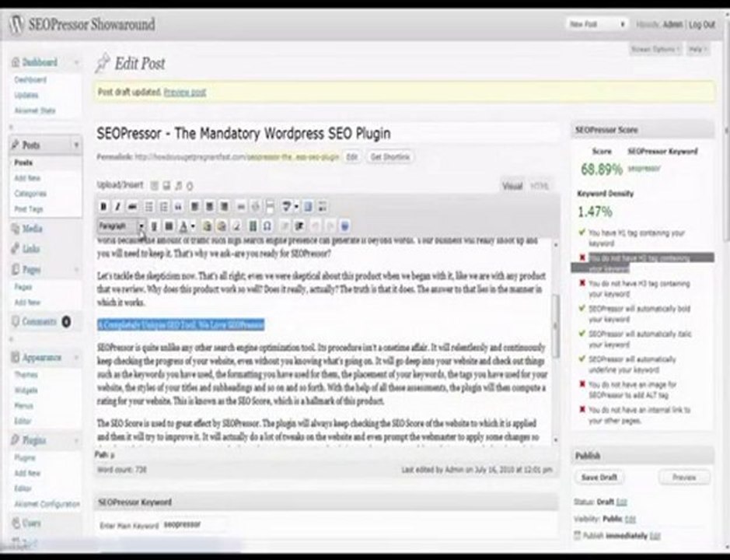Toggle the Kitchen Sink toolbar row
The image size is (730, 560).
(323, 206)
